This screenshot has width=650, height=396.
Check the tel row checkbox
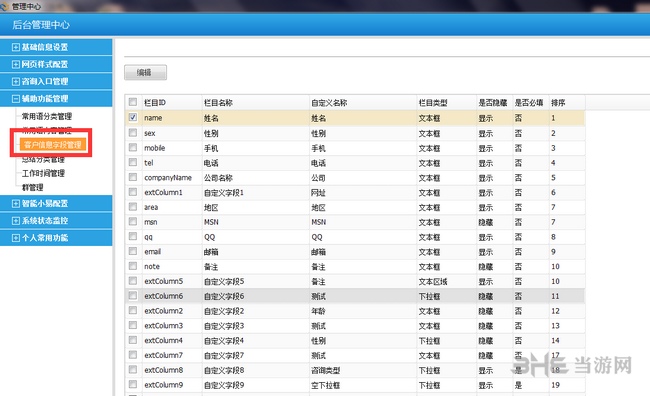point(133,162)
